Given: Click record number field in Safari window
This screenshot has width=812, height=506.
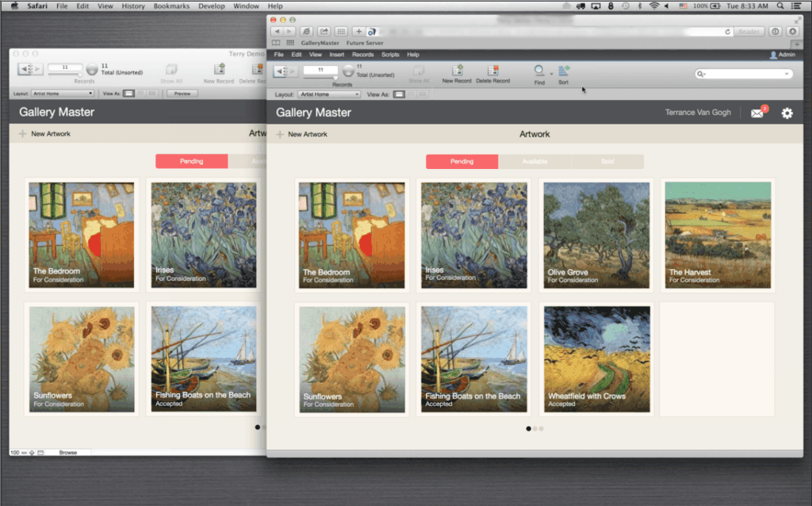Looking at the screenshot, I should (320, 70).
